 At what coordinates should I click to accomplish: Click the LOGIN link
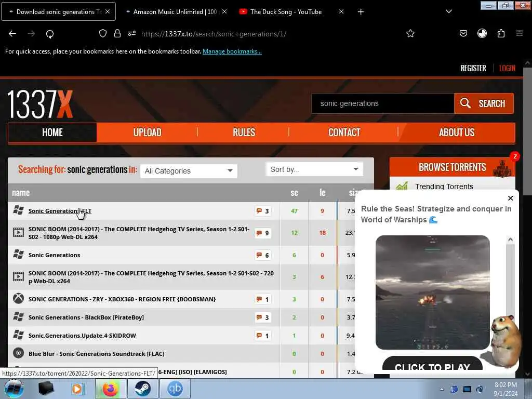point(507,68)
